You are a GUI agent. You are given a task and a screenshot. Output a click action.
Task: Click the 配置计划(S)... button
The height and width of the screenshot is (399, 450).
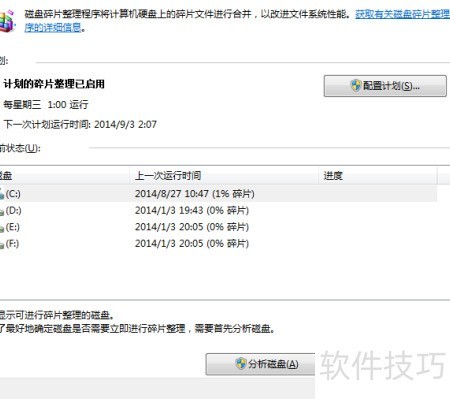point(385,86)
